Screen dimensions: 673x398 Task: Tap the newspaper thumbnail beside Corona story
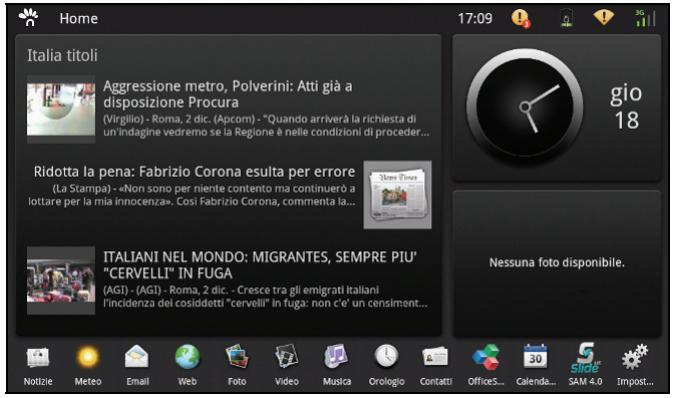pos(397,194)
